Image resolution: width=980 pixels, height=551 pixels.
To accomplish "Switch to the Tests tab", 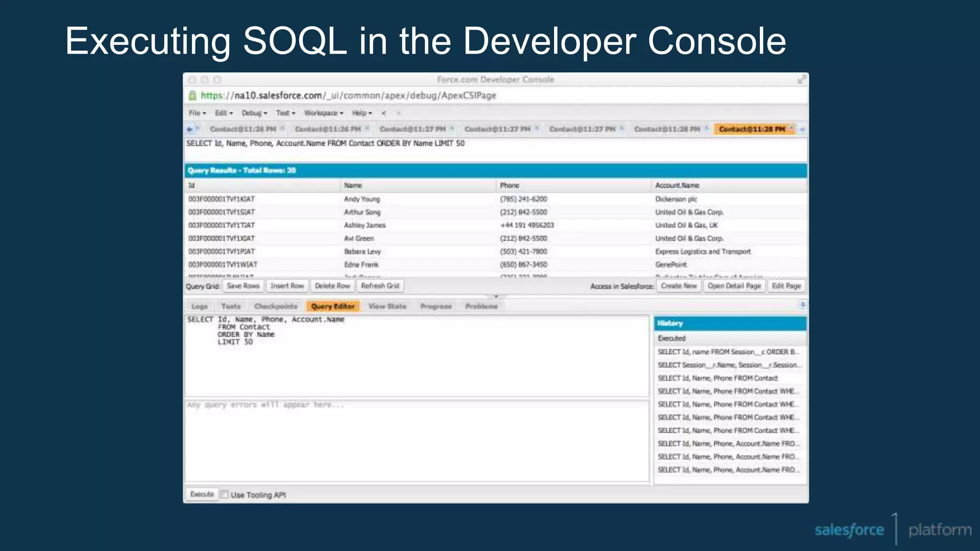I will coord(231,306).
